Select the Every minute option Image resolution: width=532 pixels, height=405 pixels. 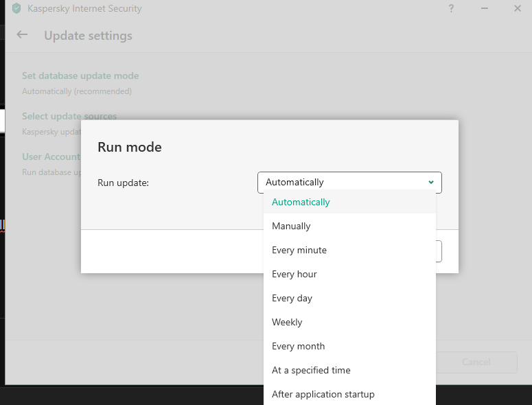pyautogui.click(x=299, y=251)
